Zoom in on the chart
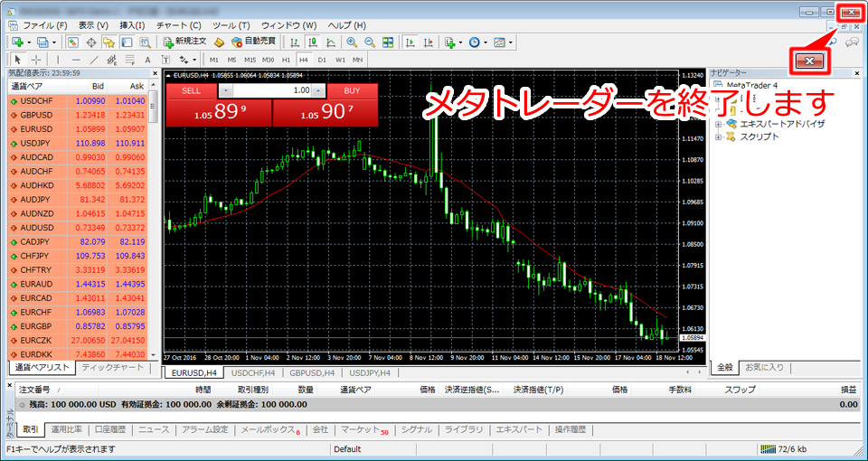The image size is (868, 461). 352,42
